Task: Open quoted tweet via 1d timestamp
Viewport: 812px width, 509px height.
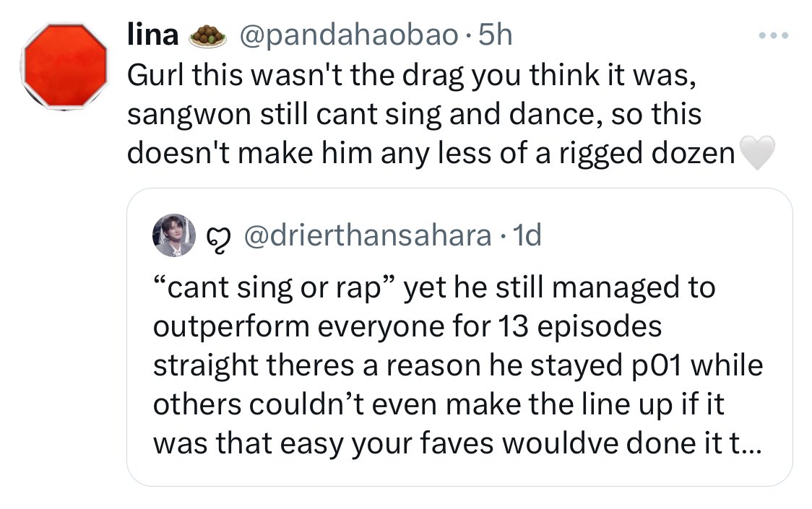Action: (527, 236)
